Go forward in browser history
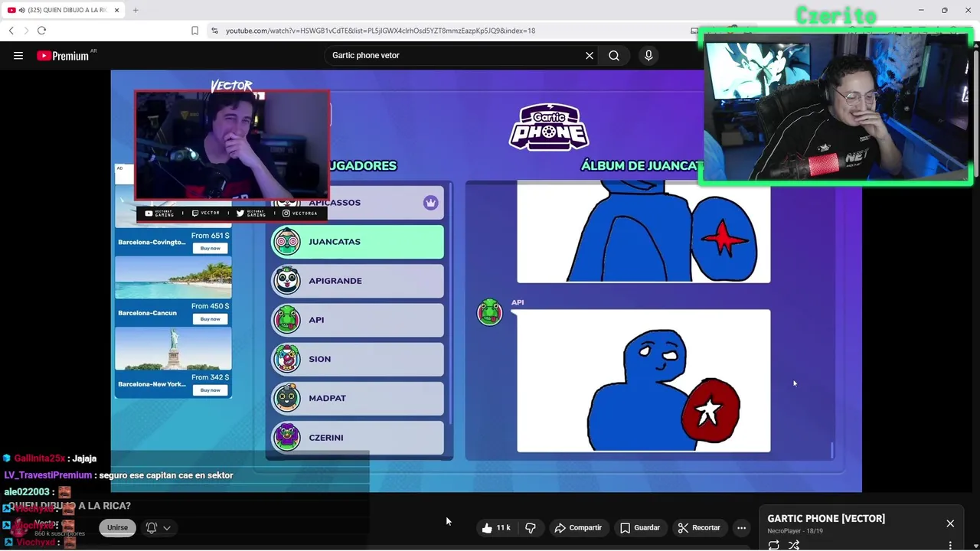Screen dimensions: 980x551 click(26, 31)
